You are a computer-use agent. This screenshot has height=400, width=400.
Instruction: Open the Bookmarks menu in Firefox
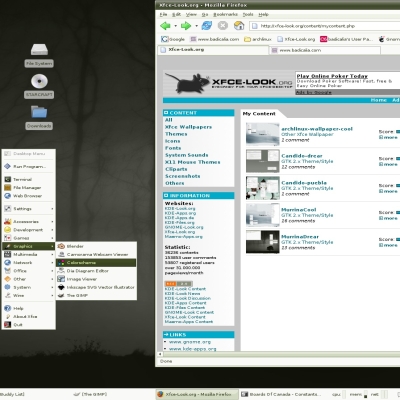(x=225, y=14)
